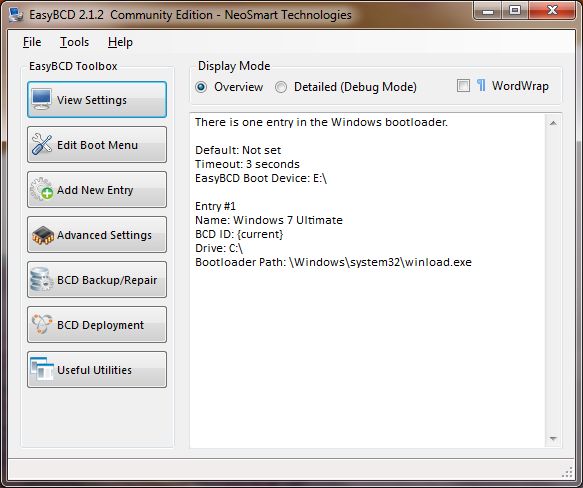Click the EasyBCD title bar app icon
583x488 pixels.
pos(16,15)
